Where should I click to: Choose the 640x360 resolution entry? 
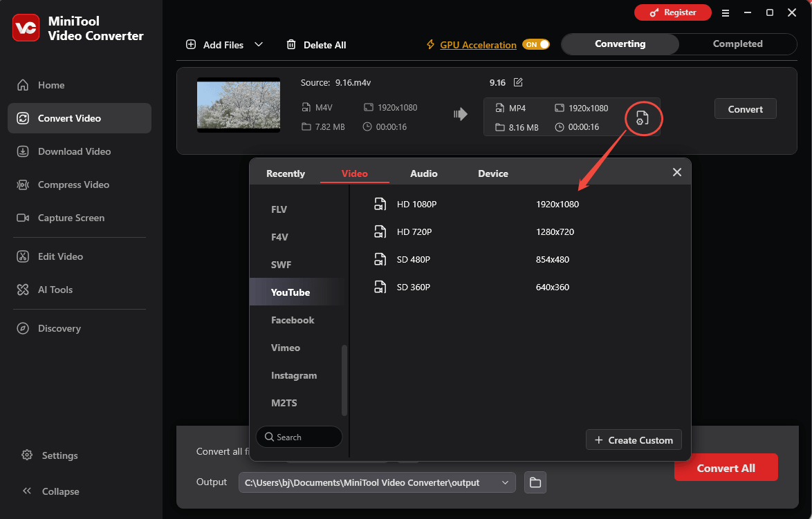pyautogui.click(x=552, y=287)
